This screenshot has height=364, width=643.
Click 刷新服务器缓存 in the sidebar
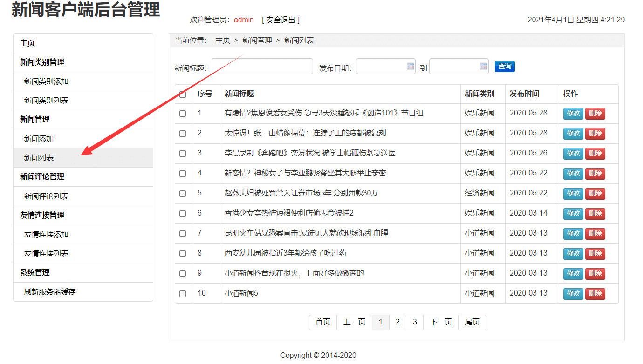tap(83, 292)
